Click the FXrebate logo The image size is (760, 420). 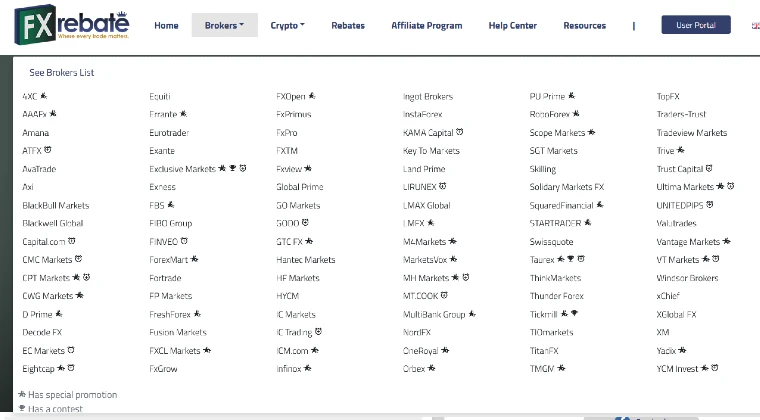click(70, 26)
